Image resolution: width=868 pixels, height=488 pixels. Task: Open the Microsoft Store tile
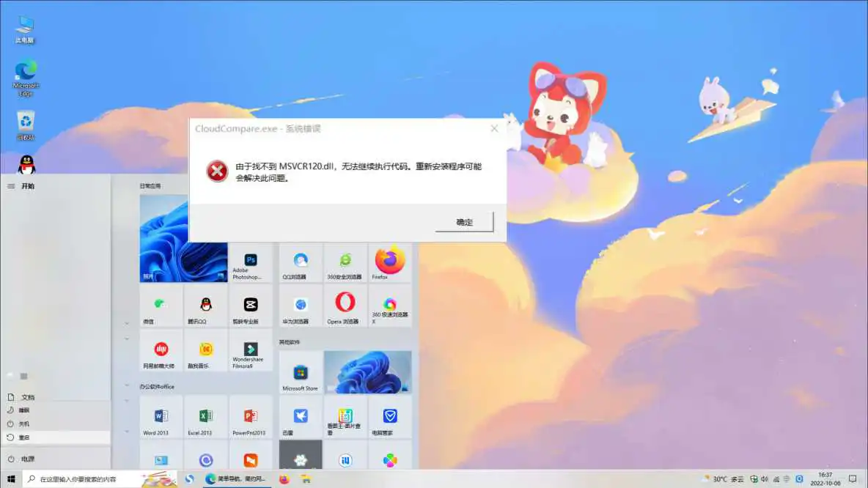pyautogui.click(x=299, y=371)
